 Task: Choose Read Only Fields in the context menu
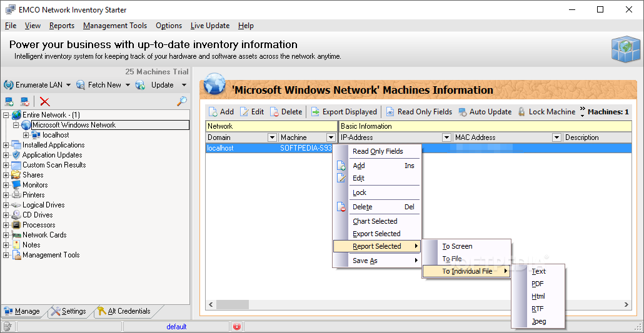point(377,152)
